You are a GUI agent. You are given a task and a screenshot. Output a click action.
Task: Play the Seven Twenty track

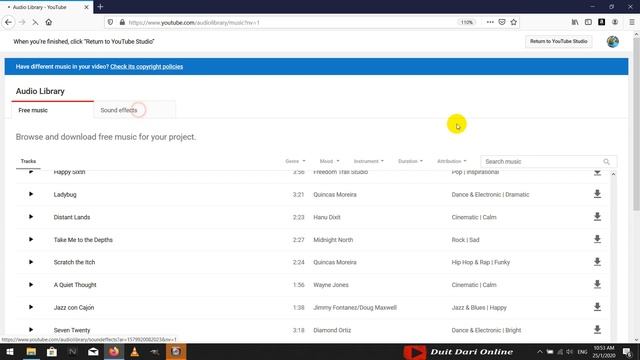pyautogui.click(x=31, y=329)
